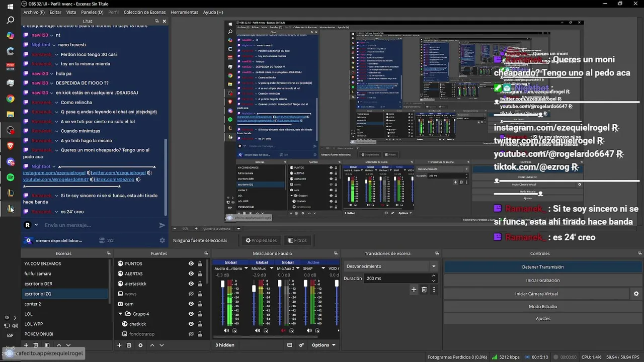Open the Editar menu

[55, 12]
